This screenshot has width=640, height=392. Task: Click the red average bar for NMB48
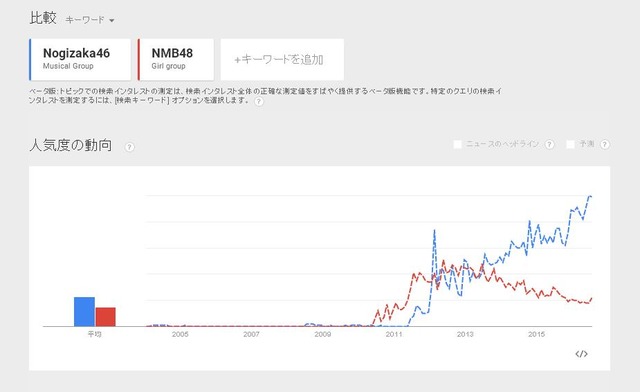click(105, 317)
